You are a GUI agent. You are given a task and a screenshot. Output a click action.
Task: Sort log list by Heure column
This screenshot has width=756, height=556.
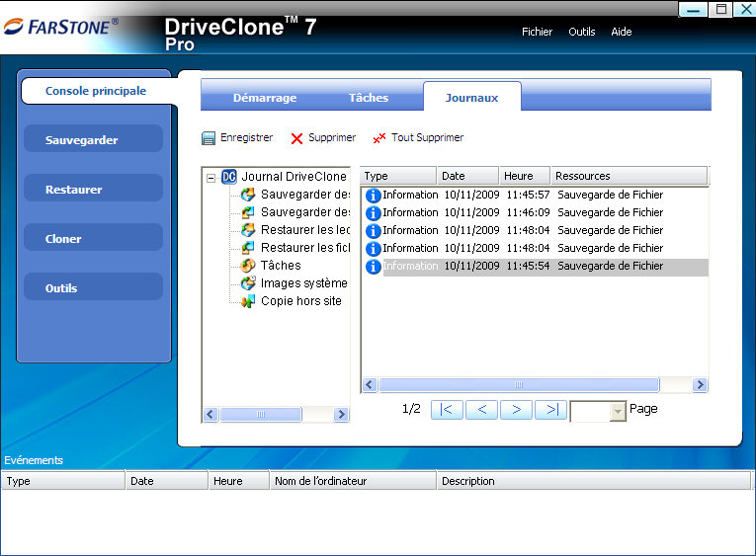(x=525, y=176)
